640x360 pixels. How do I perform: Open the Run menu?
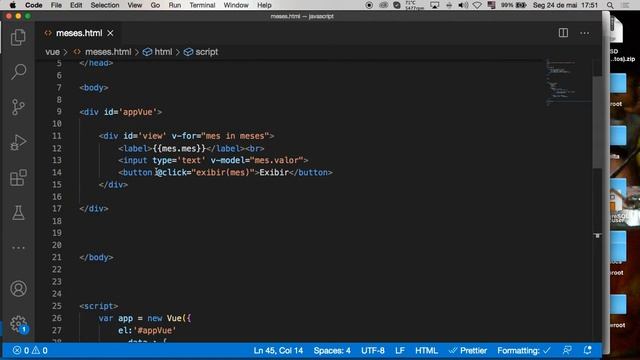(175, 5)
